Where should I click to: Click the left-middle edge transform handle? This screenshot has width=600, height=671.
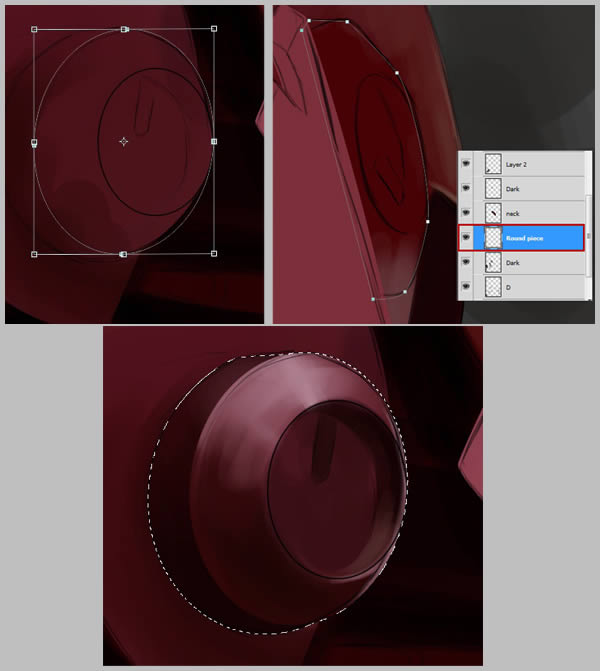click(34, 142)
